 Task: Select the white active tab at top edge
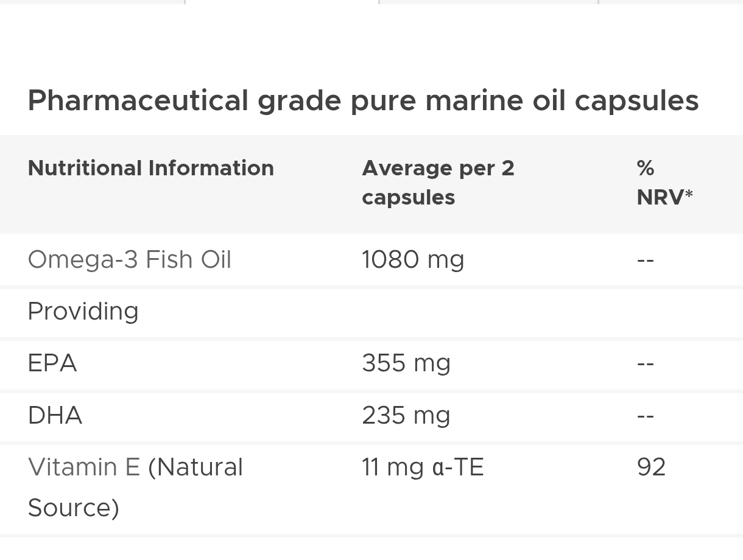[x=281, y=2]
